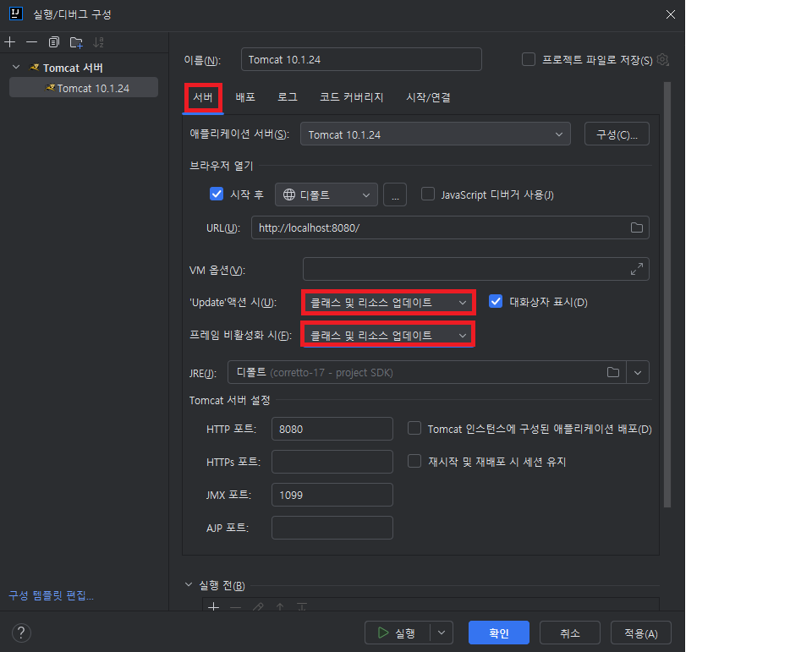Screen dimensions: 812x652
Task: Click the 적용(A) button
Action: (x=640, y=633)
